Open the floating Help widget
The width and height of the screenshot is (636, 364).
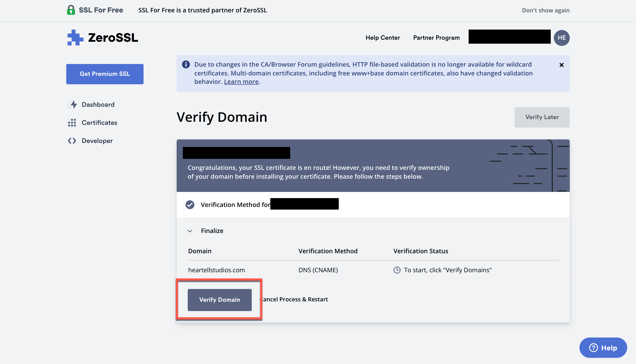pos(603,347)
